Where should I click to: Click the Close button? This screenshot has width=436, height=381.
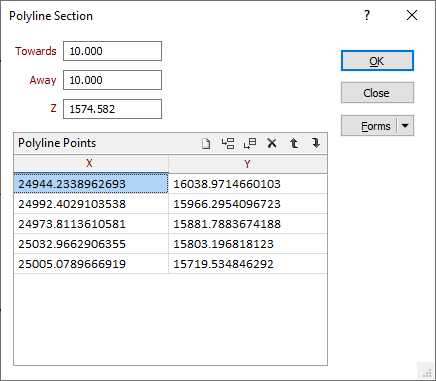pyautogui.click(x=377, y=93)
